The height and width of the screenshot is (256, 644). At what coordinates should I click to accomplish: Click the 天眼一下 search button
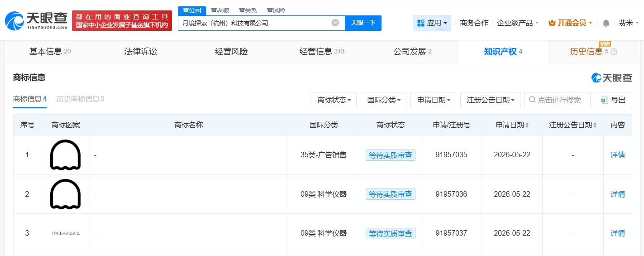[363, 23]
